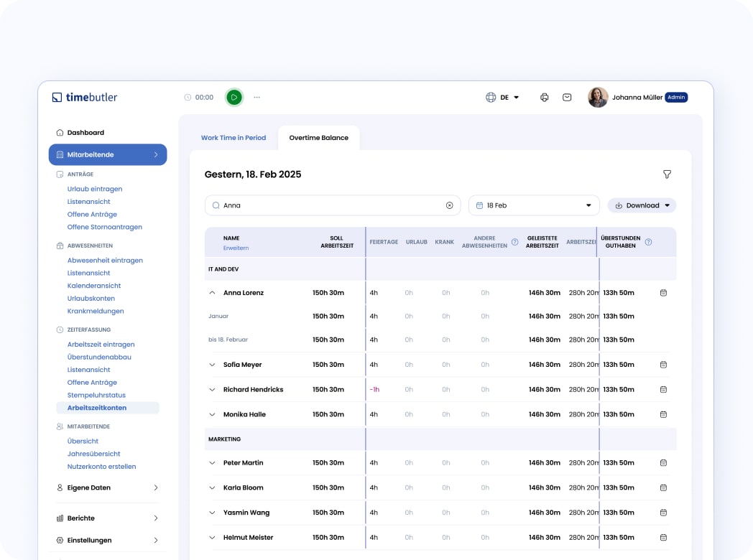
Task: Expand the Richard Hendricks row
Action: [212, 390]
